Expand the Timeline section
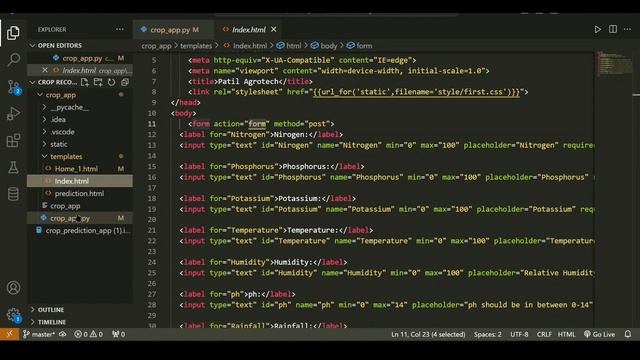 click(51, 322)
